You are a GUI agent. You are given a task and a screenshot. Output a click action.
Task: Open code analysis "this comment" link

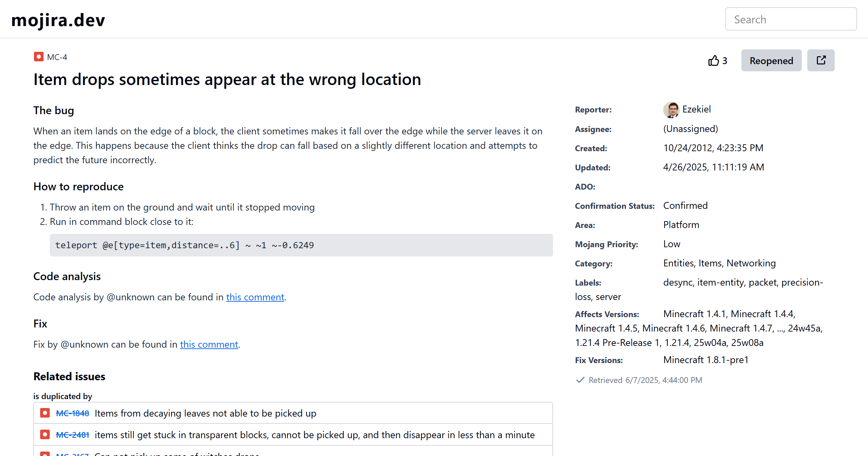pyautogui.click(x=255, y=297)
